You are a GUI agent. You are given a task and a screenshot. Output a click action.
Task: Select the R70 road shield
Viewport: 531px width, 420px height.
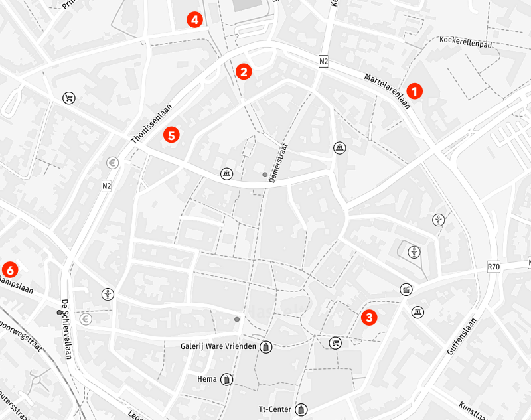point(493,267)
